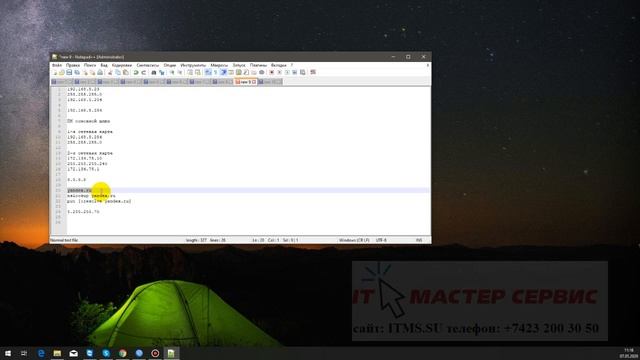Image resolution: width=640 pixels, height=360 pixels.
Task: Click the Copy toolbar icon
Action: click(x=118, y=72)
